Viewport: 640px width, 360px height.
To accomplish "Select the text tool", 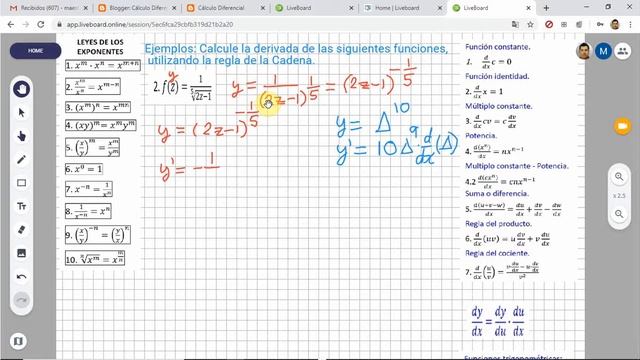I will coord(22,207).
